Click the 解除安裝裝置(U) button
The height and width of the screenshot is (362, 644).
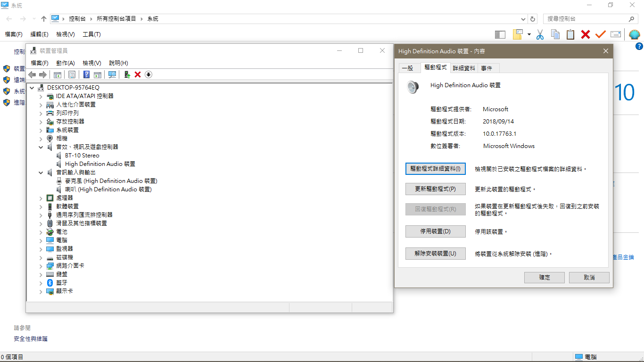(436, 254)
